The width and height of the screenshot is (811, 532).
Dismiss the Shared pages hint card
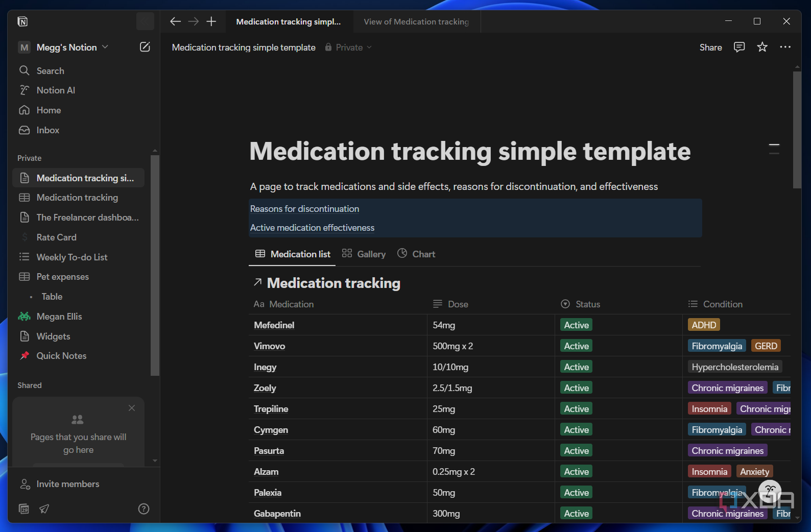132,408
